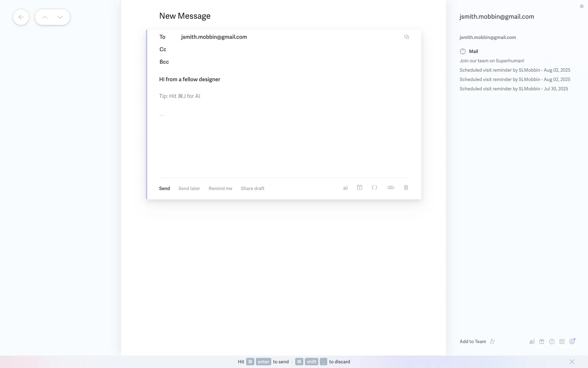Go to previous message with up chevron

tap(45, 17)
